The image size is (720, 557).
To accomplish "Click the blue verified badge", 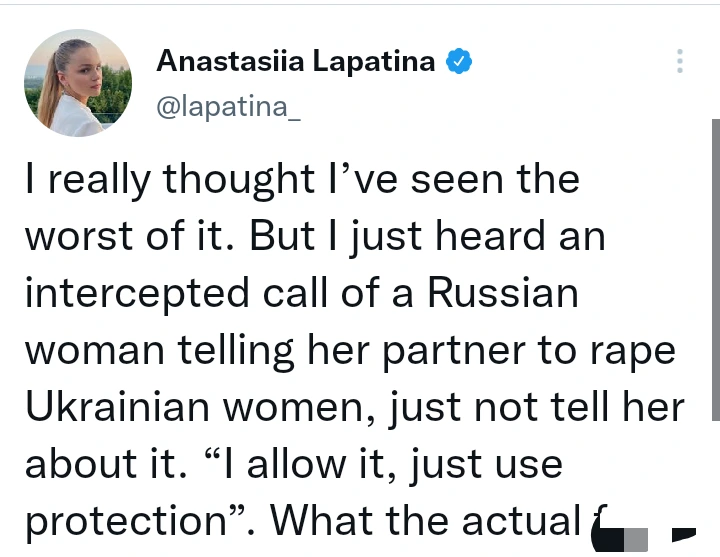I will pos(458,61).
